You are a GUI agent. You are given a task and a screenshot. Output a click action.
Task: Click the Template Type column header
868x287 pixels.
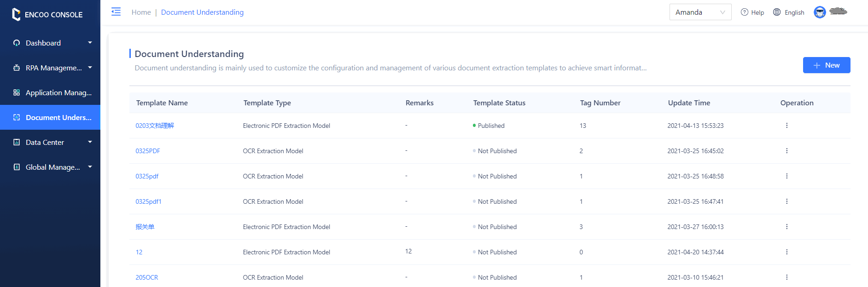coord(267,103)
